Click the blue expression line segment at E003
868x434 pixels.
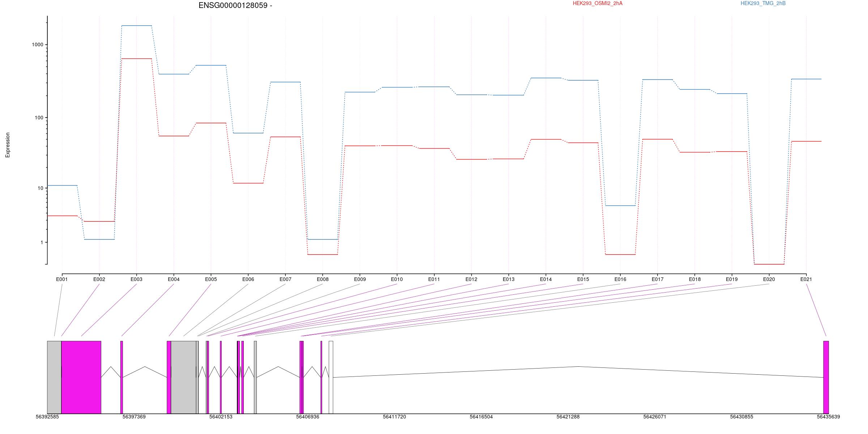(136, 26)
